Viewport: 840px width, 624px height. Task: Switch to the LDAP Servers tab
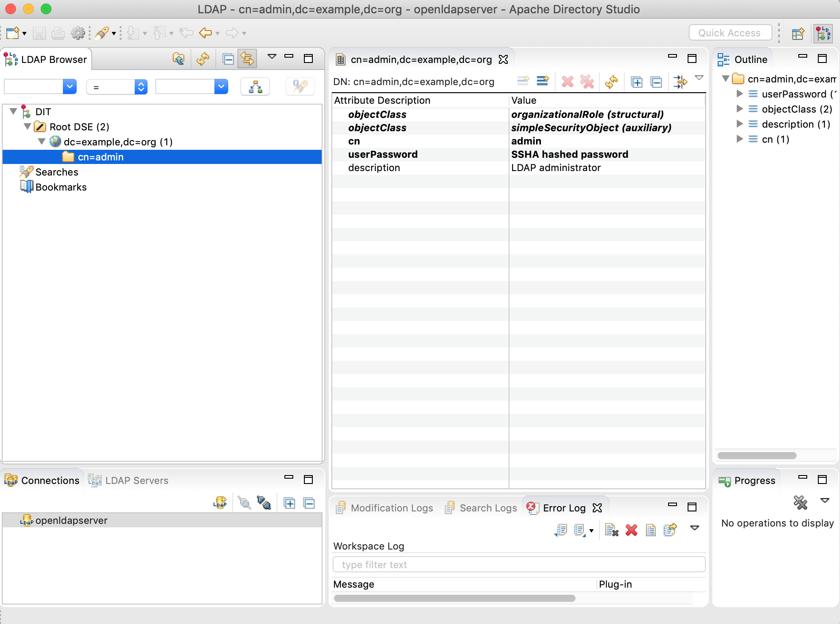coord(136,480)
